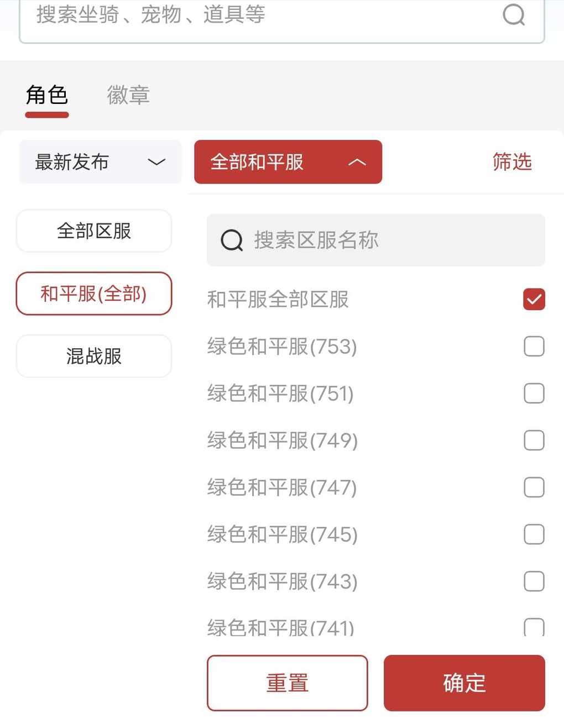Enable the 绿色和平服(751) checkbox
The image size is (564, 728).
(x=534, y=394)
